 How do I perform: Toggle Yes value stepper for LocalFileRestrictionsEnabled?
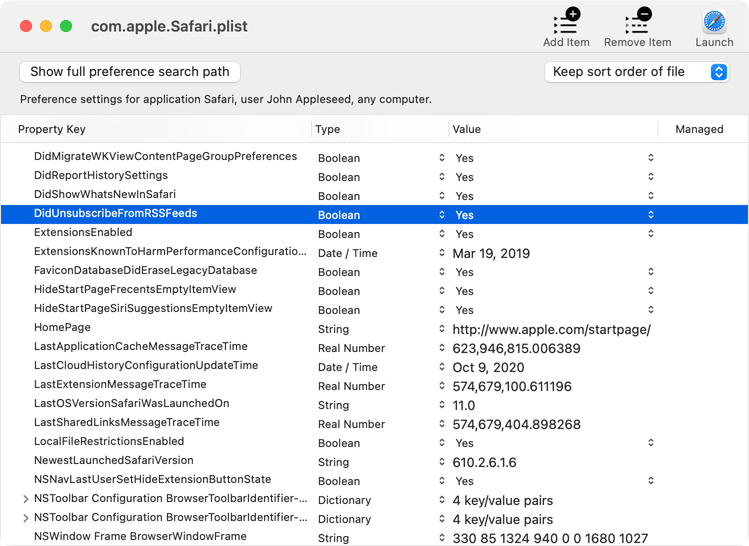coord(651,442)
